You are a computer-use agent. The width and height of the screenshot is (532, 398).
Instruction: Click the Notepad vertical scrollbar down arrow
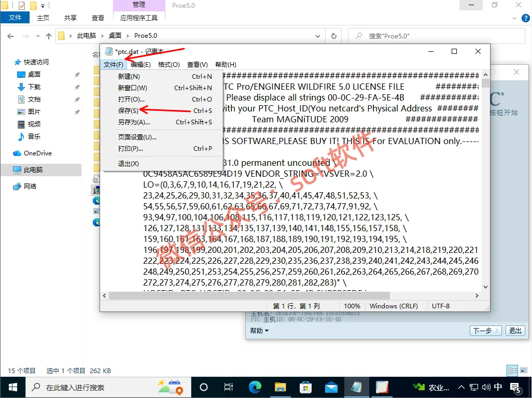pos(485,287)
